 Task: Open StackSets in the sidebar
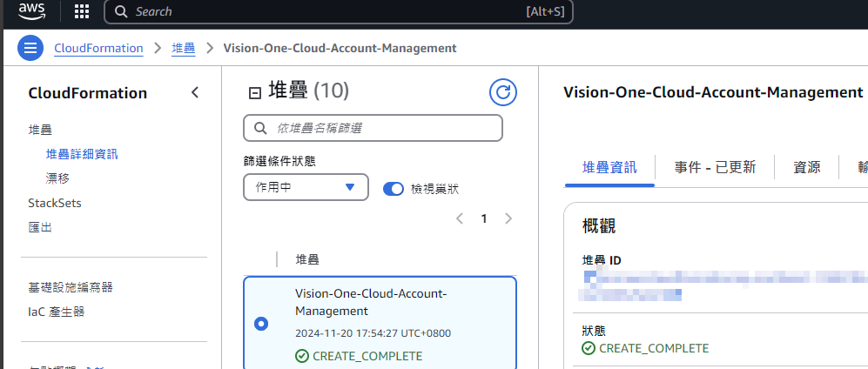[54, 203]
